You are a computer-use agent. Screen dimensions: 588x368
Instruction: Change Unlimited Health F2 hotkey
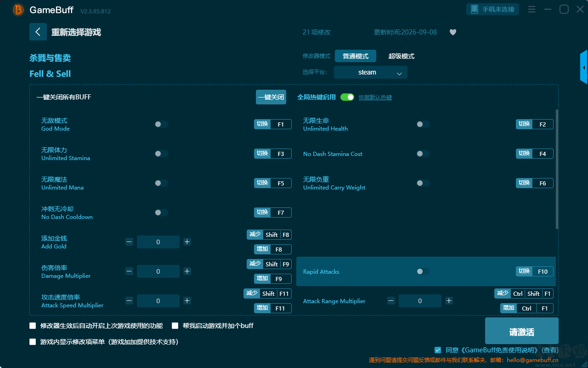click(535, 124)
